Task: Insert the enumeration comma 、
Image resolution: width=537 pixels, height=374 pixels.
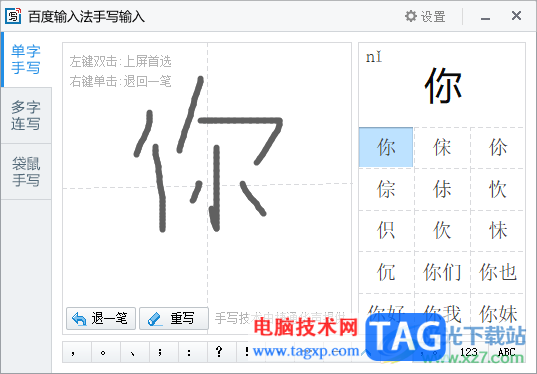Action: (135, 352)
